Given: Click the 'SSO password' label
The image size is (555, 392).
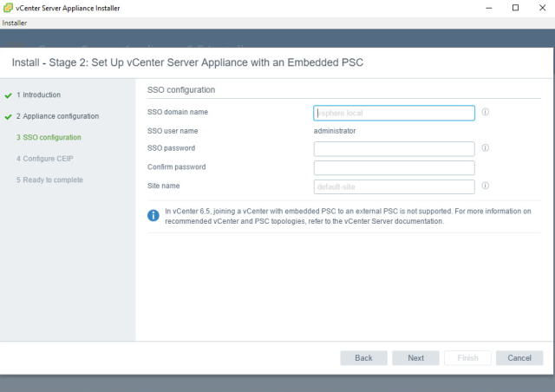Looking at the screenshot, I should pyautogui.click(x=172, y=148).
